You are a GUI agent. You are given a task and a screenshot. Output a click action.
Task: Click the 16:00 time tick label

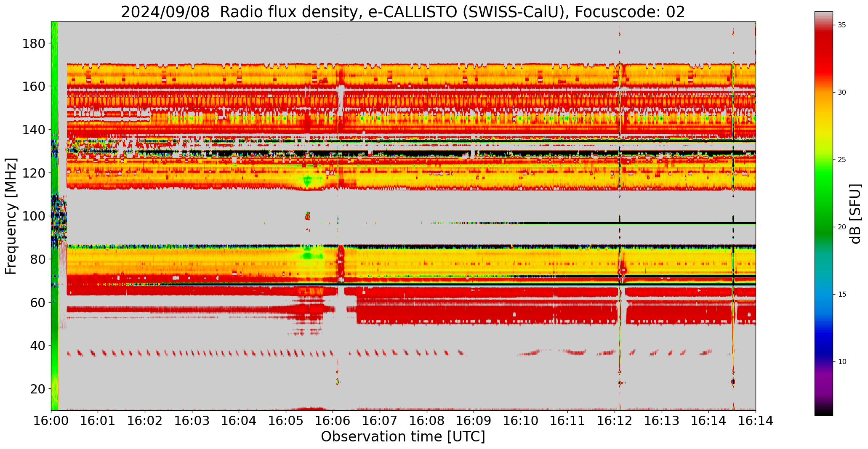click(x=51, y=421)
